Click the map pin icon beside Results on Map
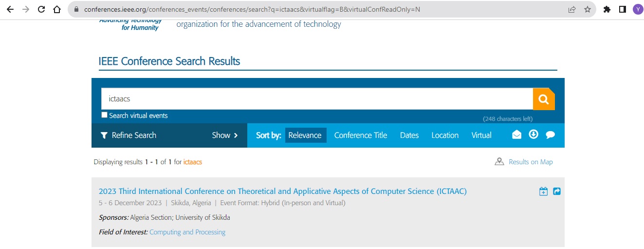Image resolution: width=644 pixels, height=249 pixels. (x=499, y=162)
